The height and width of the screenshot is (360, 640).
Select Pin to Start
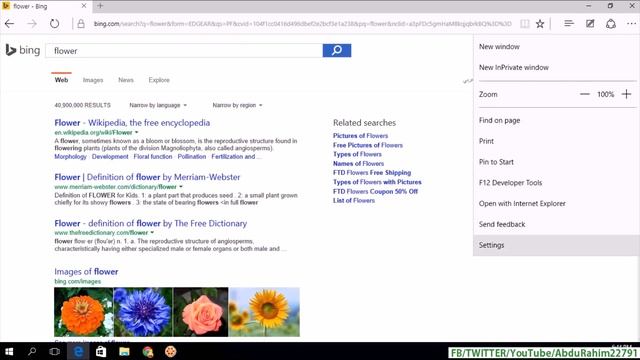556,162
